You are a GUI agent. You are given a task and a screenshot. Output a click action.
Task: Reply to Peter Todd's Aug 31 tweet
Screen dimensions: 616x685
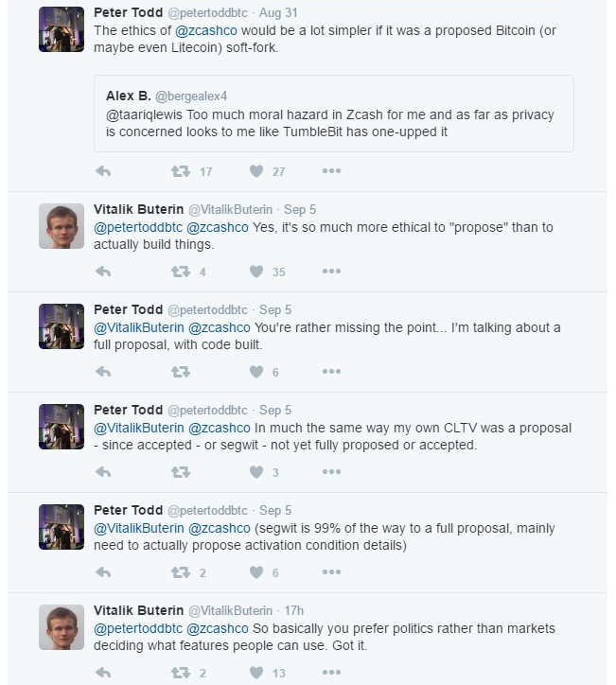(x=103, y=171)
